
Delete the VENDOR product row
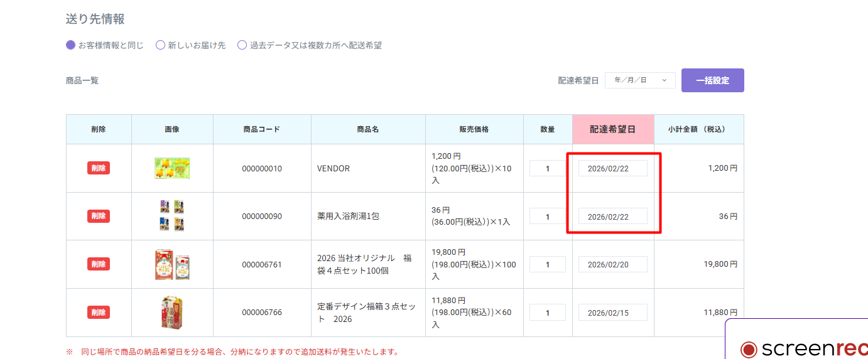tap(99, 168)
